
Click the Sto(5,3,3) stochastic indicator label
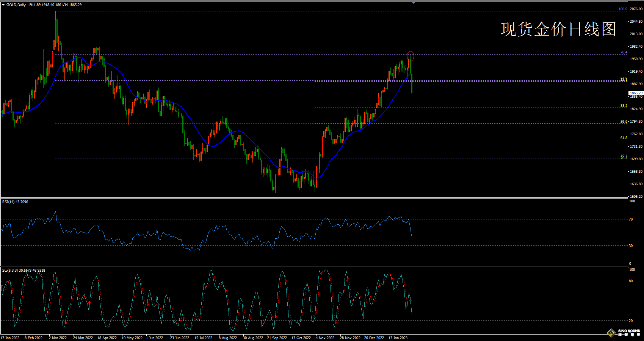click(x=24, y=271)
